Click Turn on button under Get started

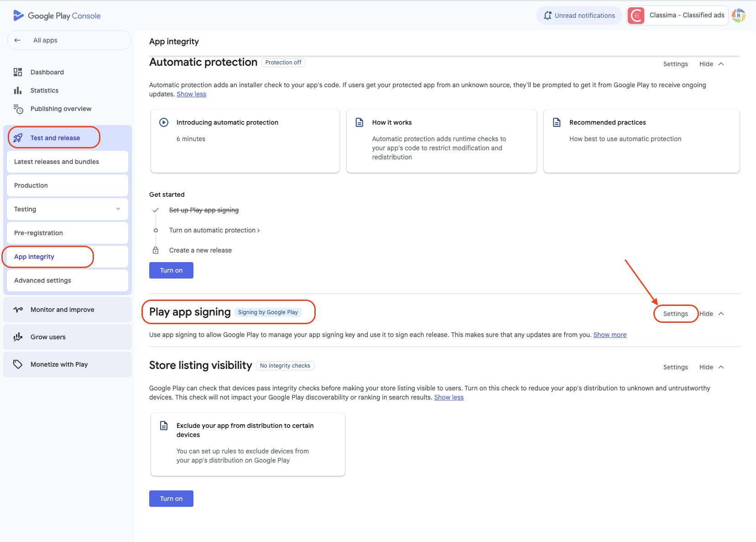point(171,270)
